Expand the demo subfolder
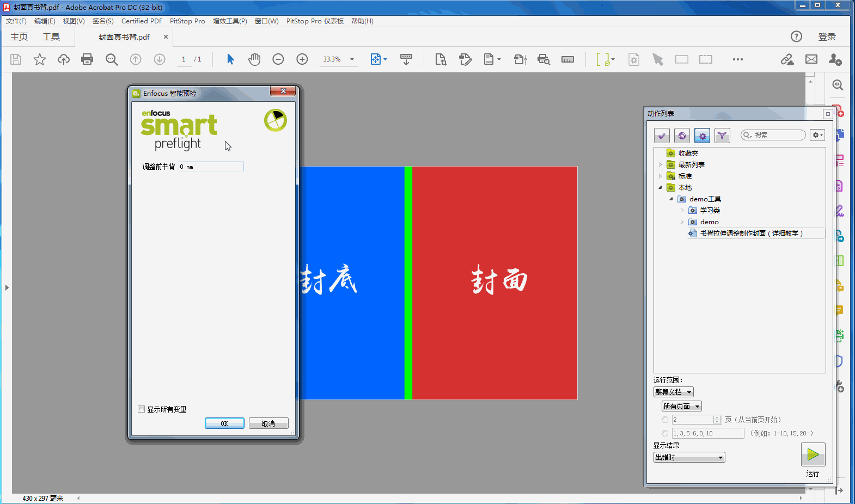 (682, 222)
